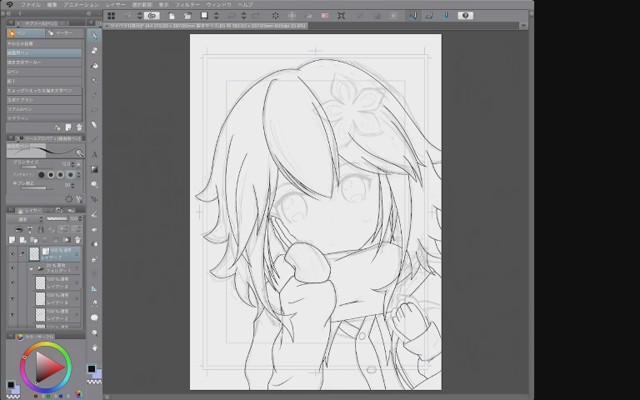This screenshot has width=640, height=400.
Task: Select the straight Line figure tool
Action: (x=94, y=140)
